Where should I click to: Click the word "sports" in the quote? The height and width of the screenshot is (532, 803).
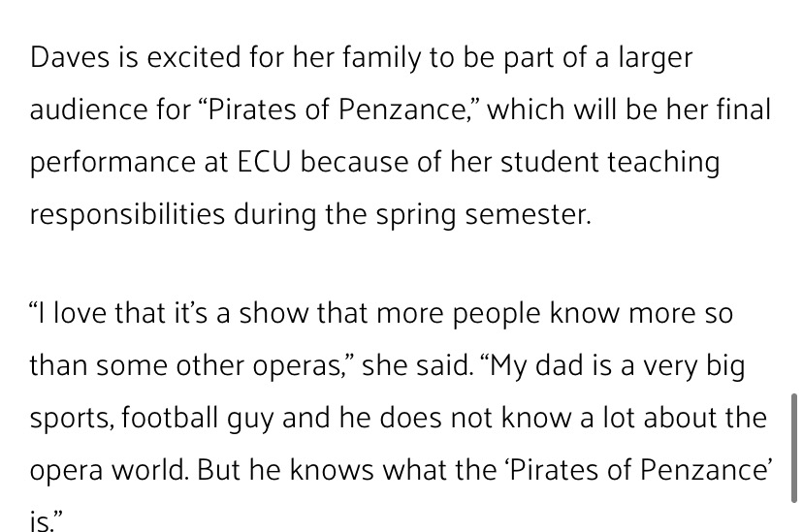pos(65,418)
